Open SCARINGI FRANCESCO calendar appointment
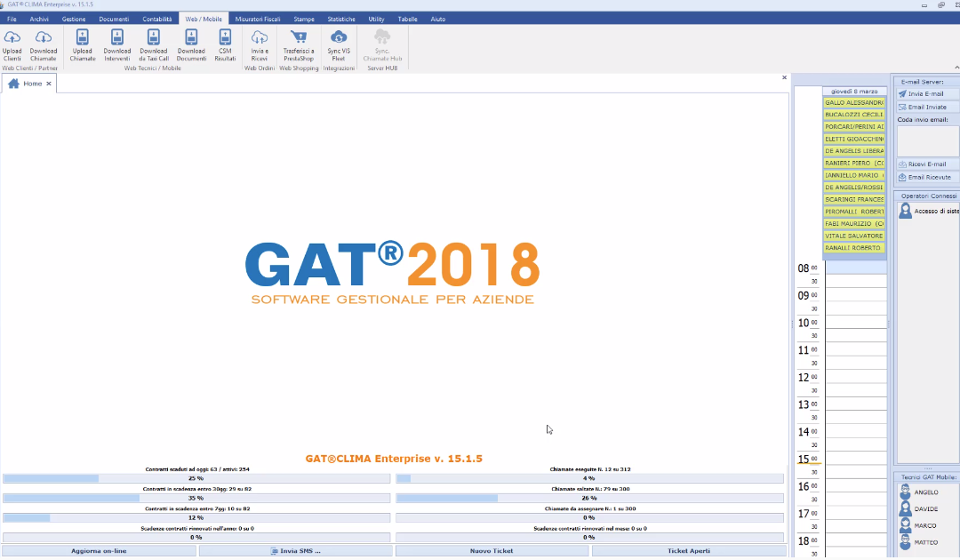 pyautogui.click(x=854, y=199)
